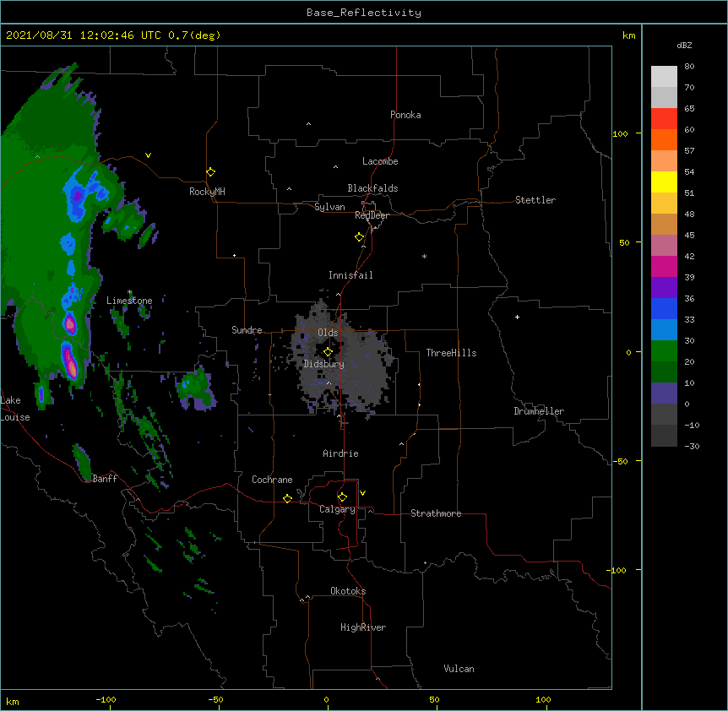The height and width of the screenshot is (711, 728).
Task: Pick the orange 57-60 dBZ legend swatch
Action: click(x=664, y=139)
